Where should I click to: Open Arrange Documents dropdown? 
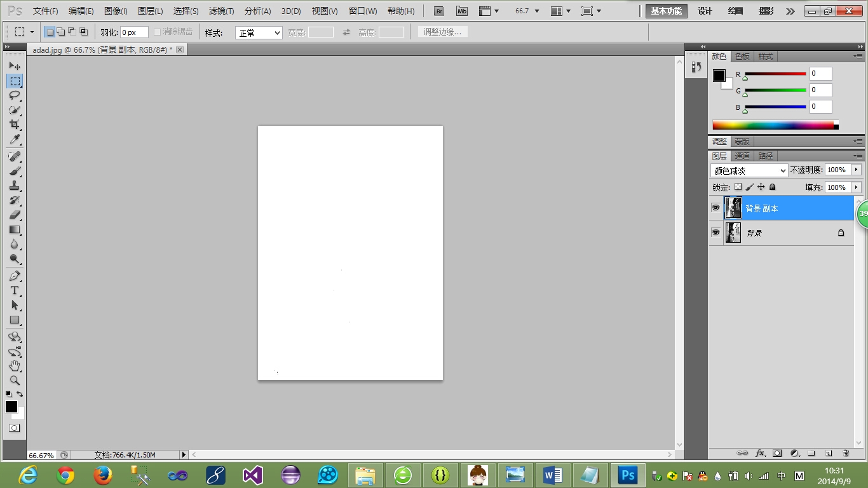pos(560,11)
